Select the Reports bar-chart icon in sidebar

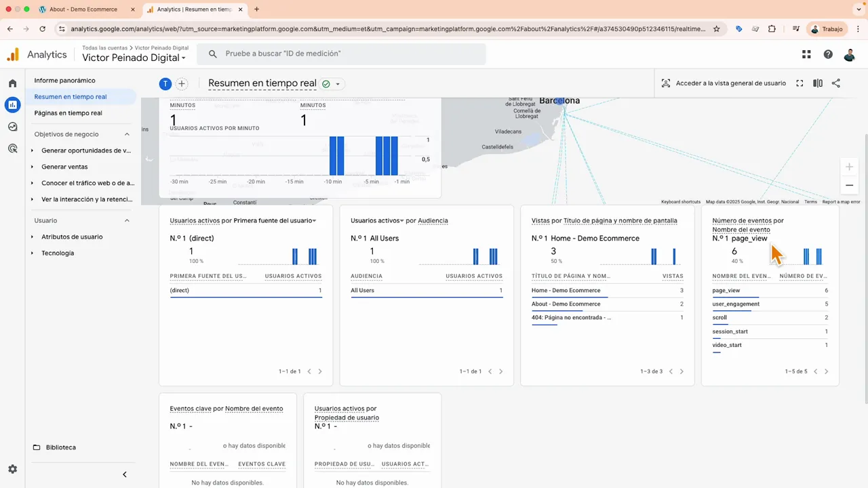[12, 105]
